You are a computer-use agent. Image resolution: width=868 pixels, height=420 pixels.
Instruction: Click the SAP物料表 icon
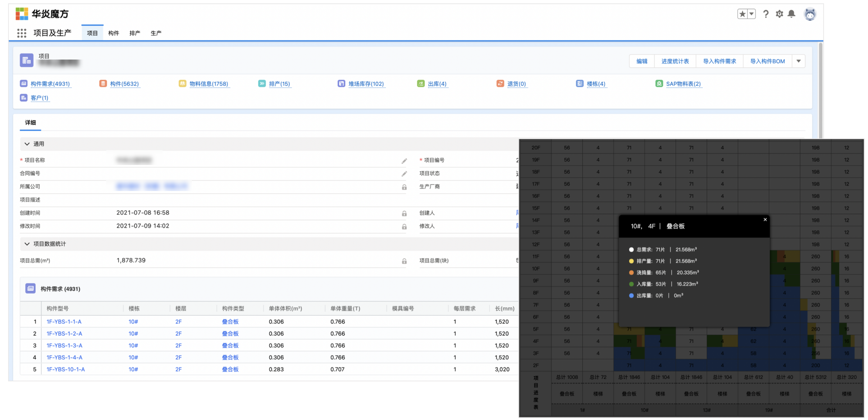[659, 83]
